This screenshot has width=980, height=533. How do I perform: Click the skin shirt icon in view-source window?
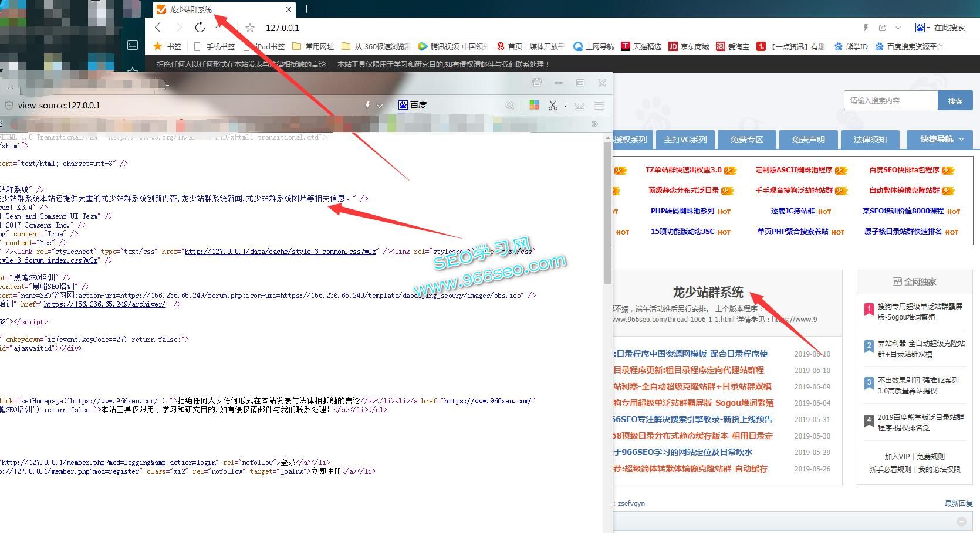(537, 83)
